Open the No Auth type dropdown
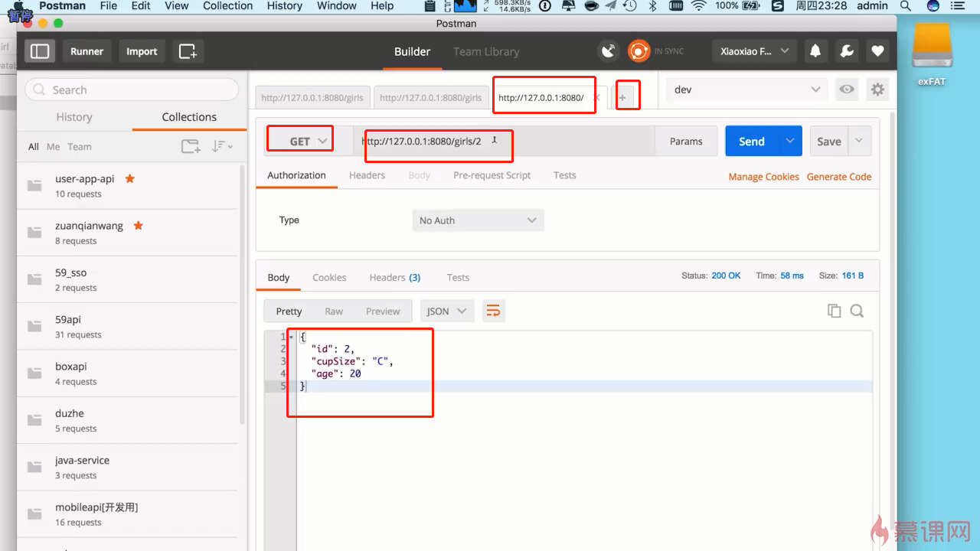Viewport: 980px width, 551px height. tap(478, 220)
